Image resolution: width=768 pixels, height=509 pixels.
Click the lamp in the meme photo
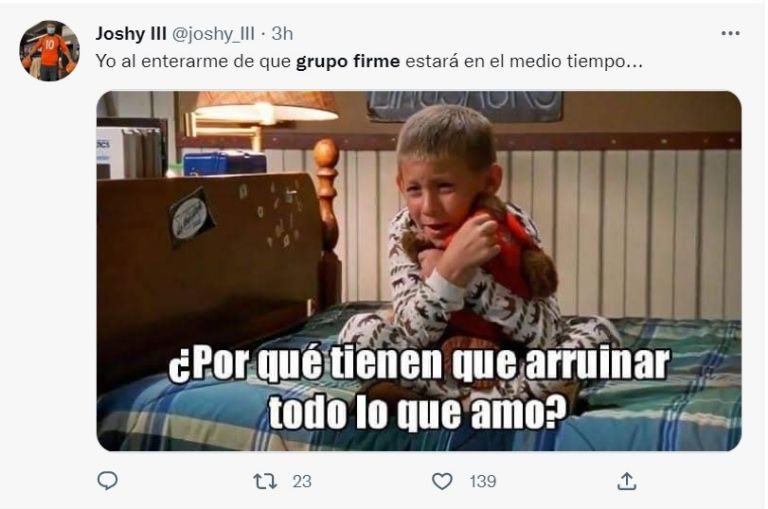264,109
